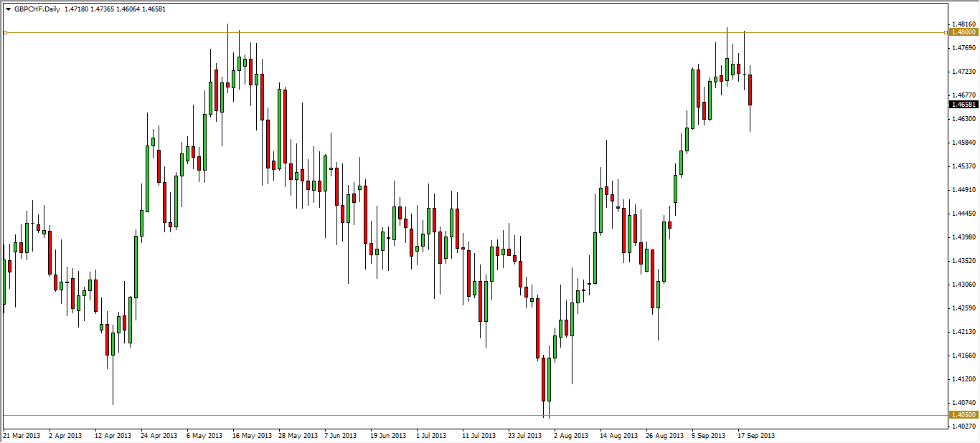Click the 1.45370 price axis label
Image resolution: width=980 pixels, height=443 pixels.
(963, 166)
